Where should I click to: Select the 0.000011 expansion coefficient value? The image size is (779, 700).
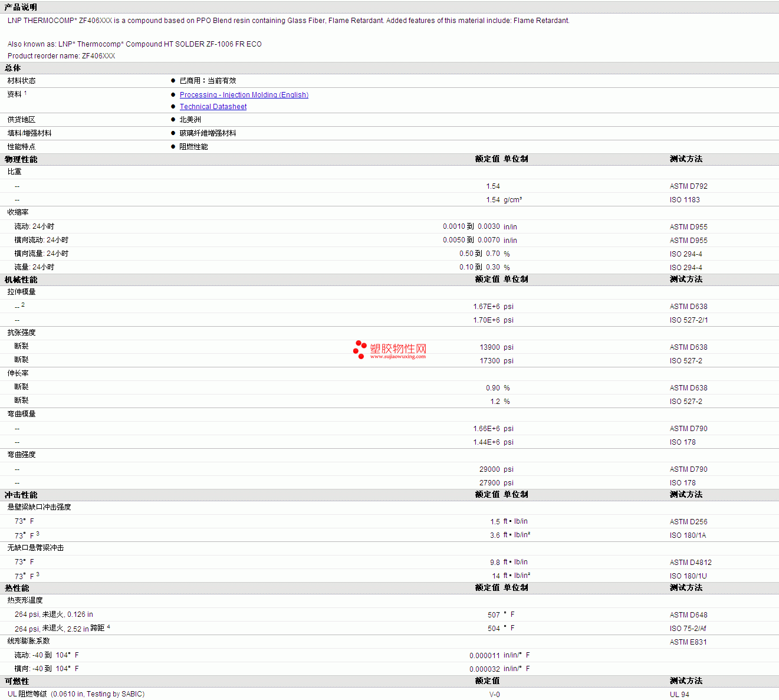click(485, 656)
